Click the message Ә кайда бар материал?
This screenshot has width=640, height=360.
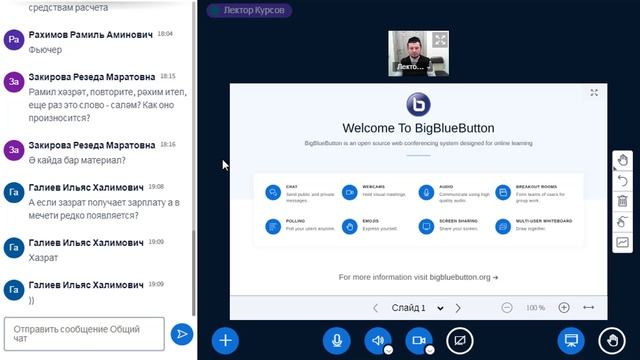tap(77, 160)
